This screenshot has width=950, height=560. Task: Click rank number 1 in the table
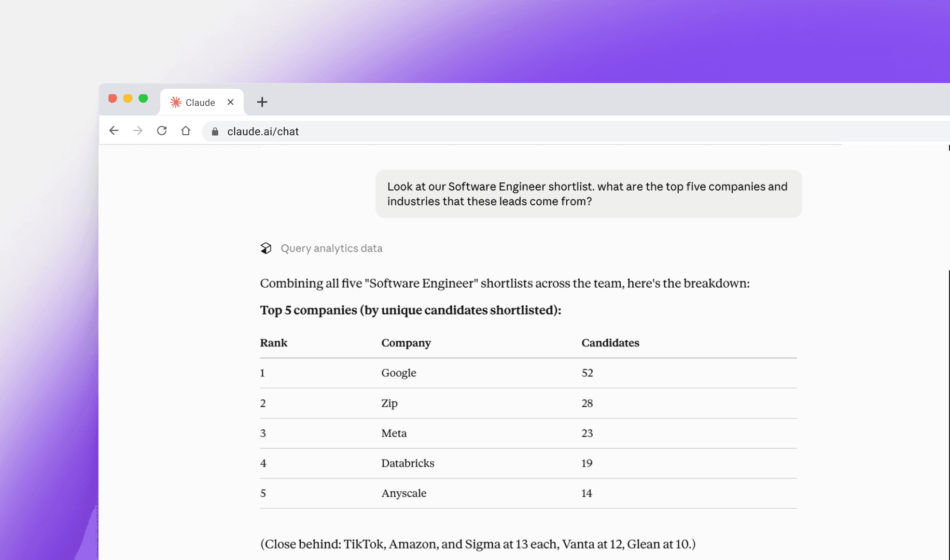pos(263,373)
